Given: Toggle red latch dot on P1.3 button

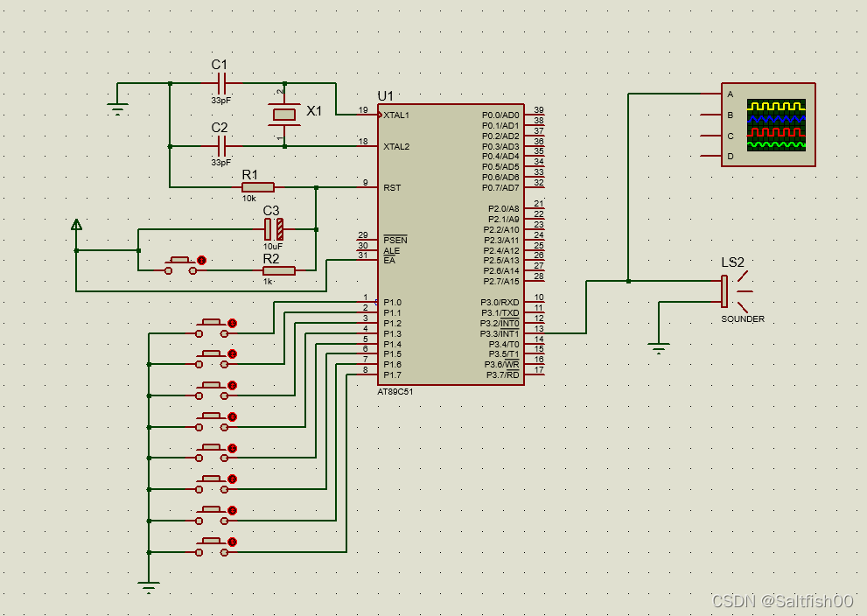Looking at the screenshot, I should coord(233,416).
